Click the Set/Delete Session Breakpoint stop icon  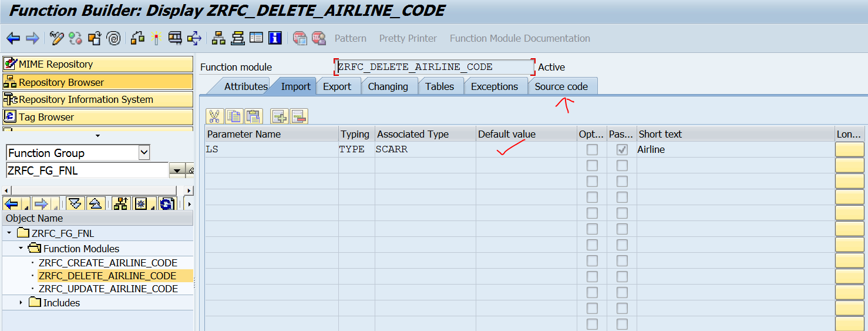pos(300,39)
